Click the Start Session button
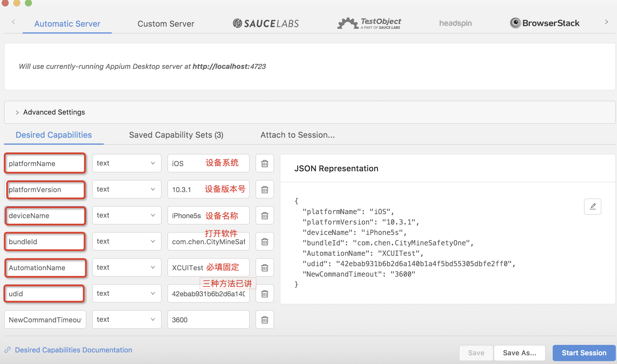Screen dimensions: 617x364 click(x=584, y=353)
